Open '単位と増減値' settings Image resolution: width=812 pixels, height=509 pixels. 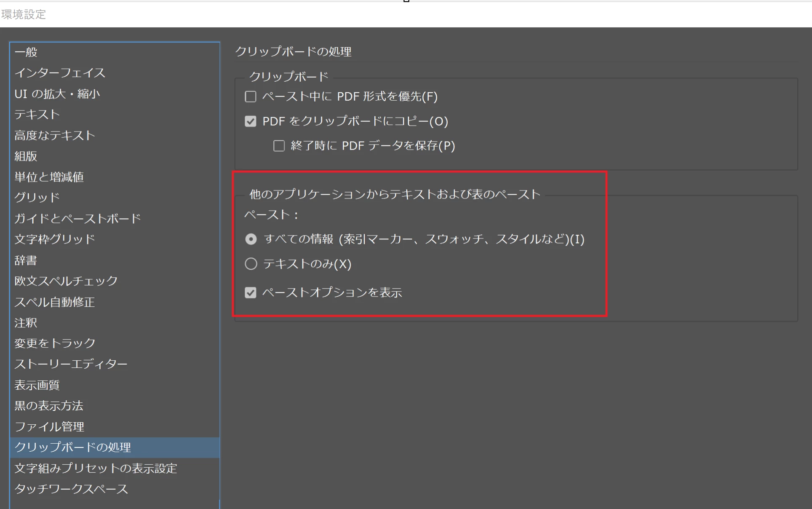(49, 177)
